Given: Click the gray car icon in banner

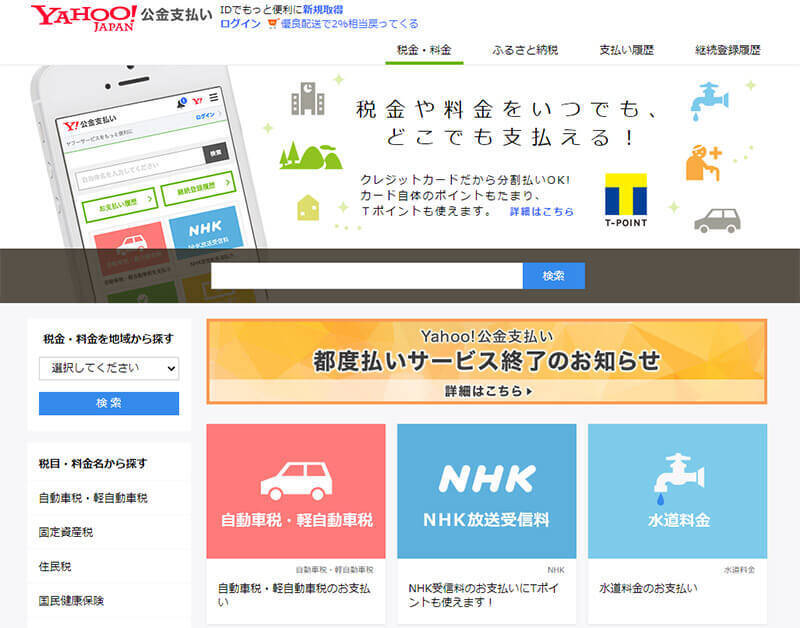Looking at the screenshot, I should (x=716, y=219).
